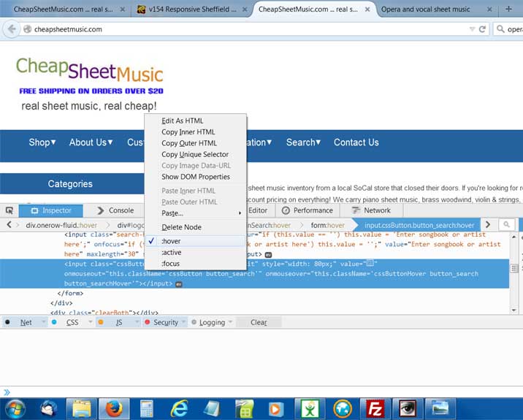Select the form:hover breadcrumb
The width and height of the screenshot is (523, 420).
pos(327,225)
